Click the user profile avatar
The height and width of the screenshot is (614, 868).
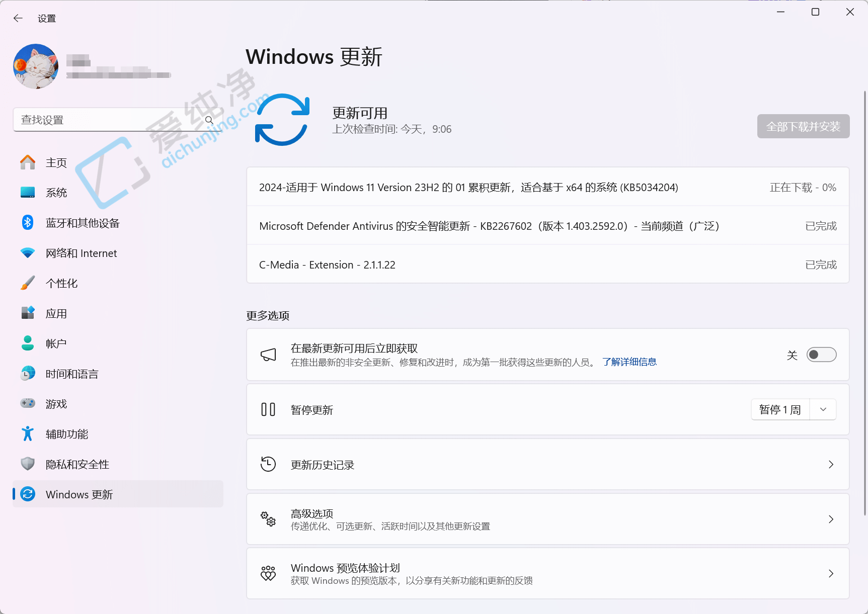(36, 66)
